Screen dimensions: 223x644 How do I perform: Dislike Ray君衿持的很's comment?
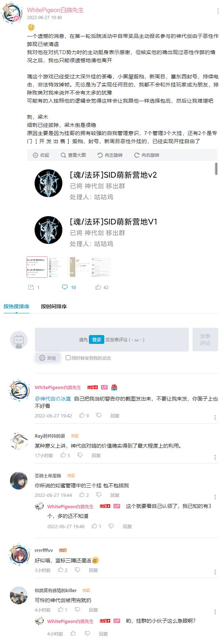tap(80, 455)
